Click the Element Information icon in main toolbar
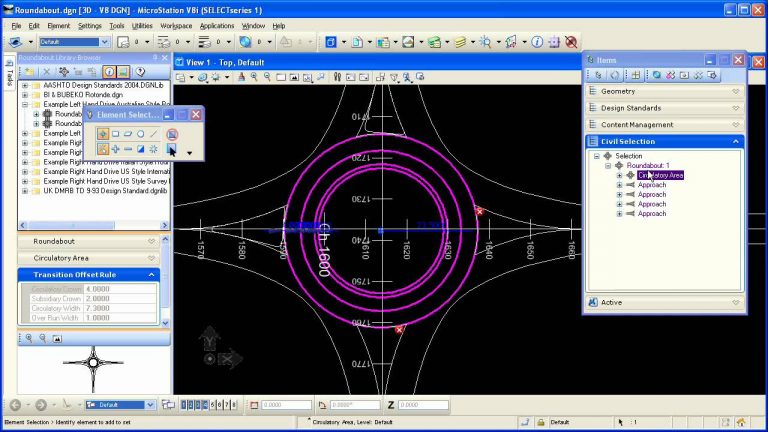The height and width of the screenshot is (432, 768). click(x=537, y=42)
